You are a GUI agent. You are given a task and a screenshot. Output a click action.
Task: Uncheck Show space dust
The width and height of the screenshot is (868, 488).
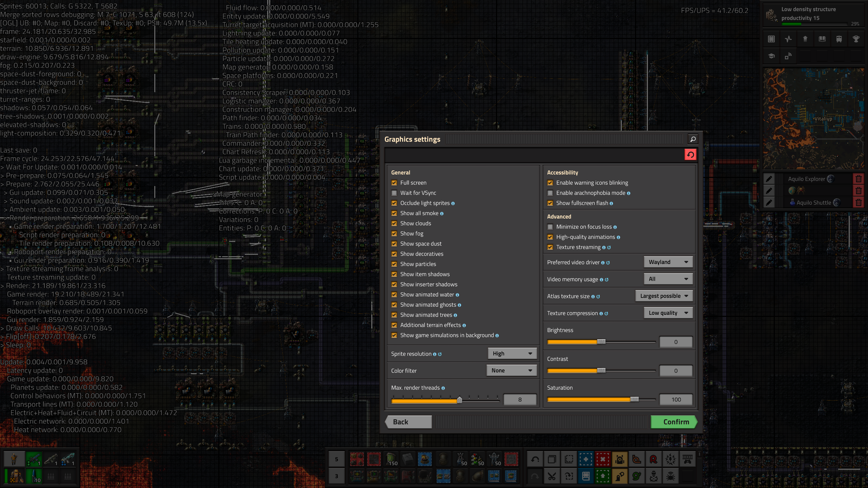394,244
